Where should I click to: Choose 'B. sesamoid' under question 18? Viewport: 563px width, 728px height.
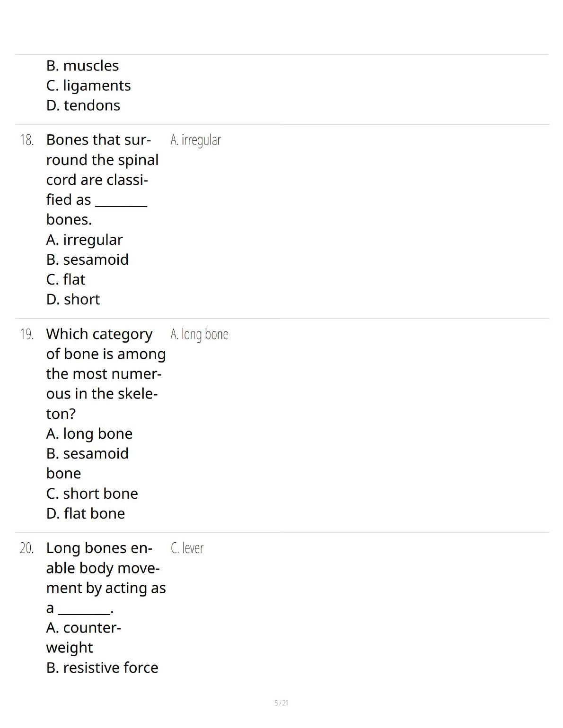pos(88,260)
